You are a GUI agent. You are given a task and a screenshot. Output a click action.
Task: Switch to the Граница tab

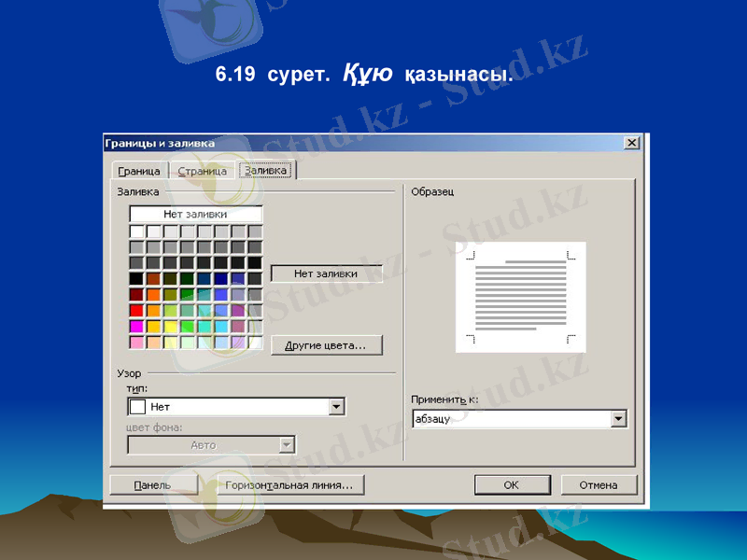(138, 171)
